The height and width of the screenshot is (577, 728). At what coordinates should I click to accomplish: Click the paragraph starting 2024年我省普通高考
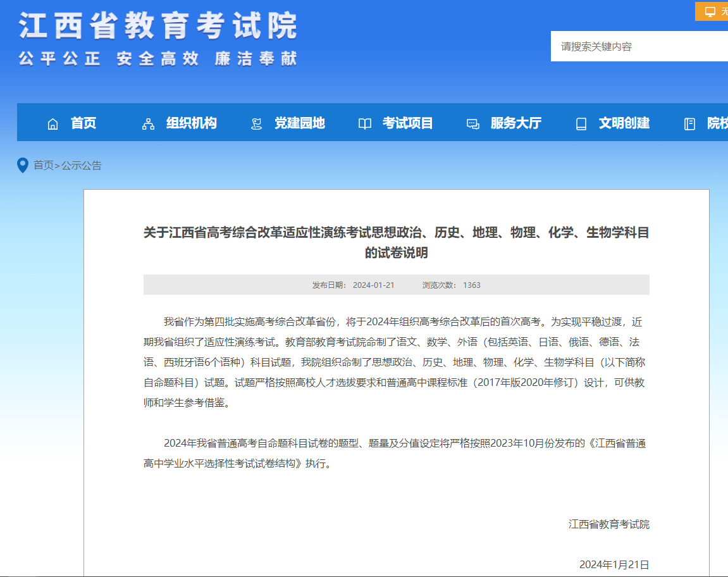point(395,454)
